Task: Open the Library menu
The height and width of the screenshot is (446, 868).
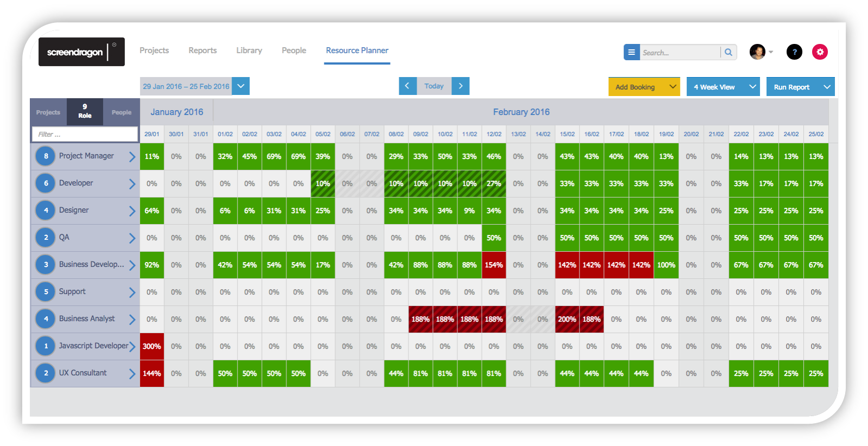Action: [x=249, y=50]
